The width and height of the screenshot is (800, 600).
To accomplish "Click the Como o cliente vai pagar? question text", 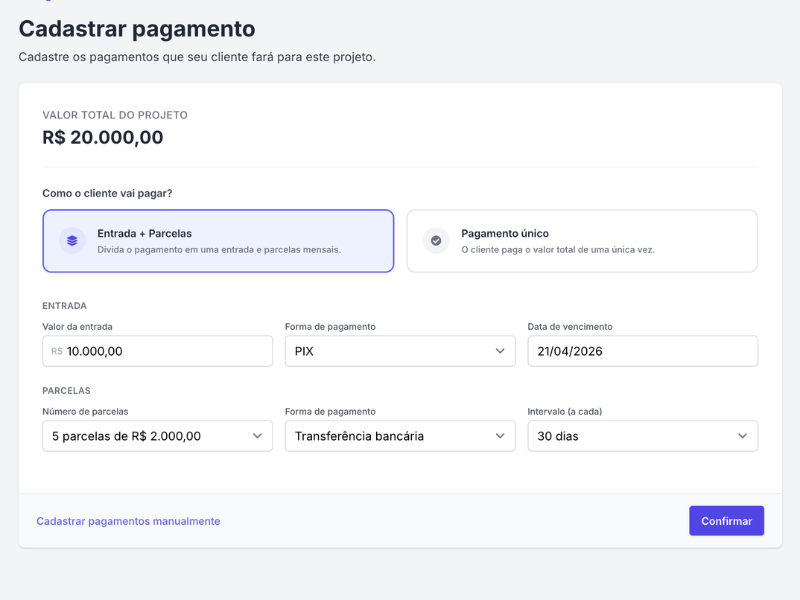I will pyautogui.click(x=107, y=193).
